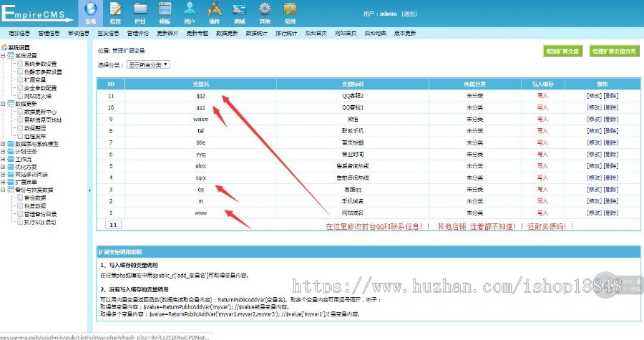Open the 系统 globe icon menu
The height and width of the screenshot is (340, 644).
[90, 13]
